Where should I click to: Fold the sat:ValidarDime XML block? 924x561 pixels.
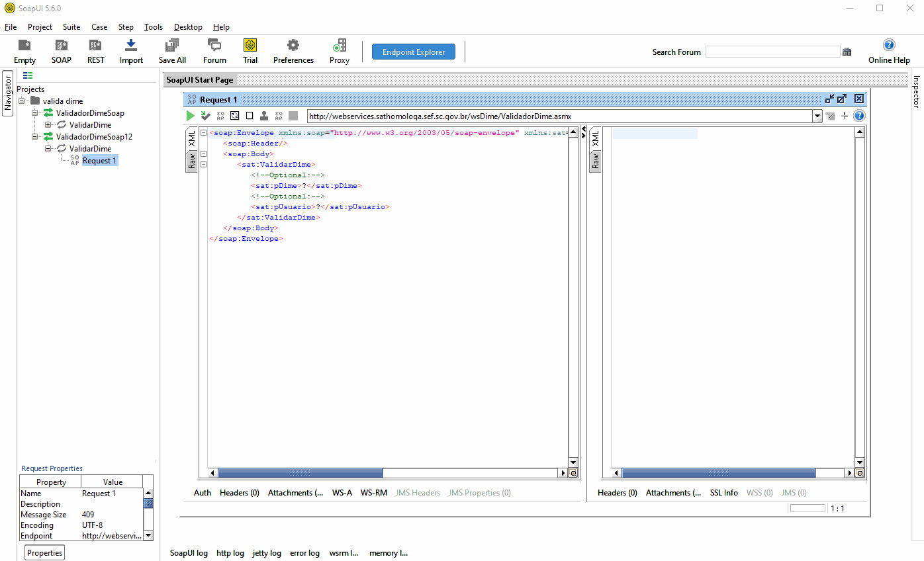203,164
